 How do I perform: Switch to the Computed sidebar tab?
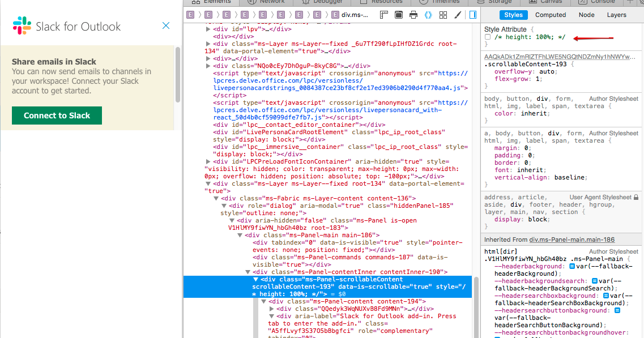(x=551, y=15)
